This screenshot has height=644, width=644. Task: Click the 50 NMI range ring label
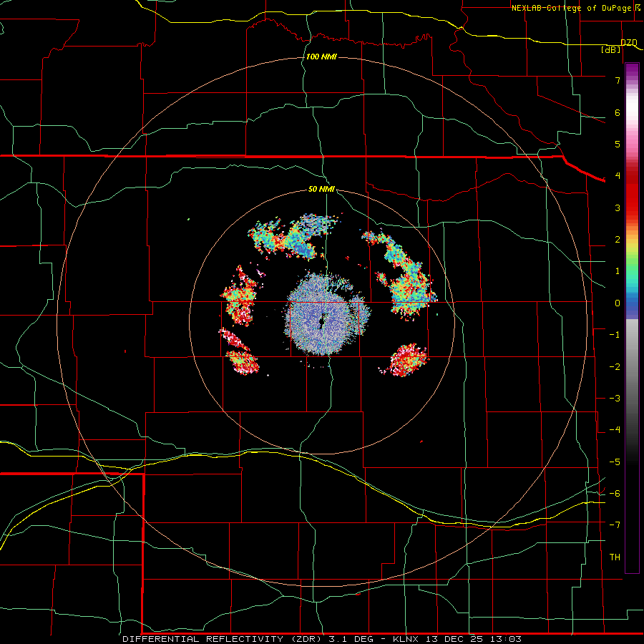pos(321,189)
